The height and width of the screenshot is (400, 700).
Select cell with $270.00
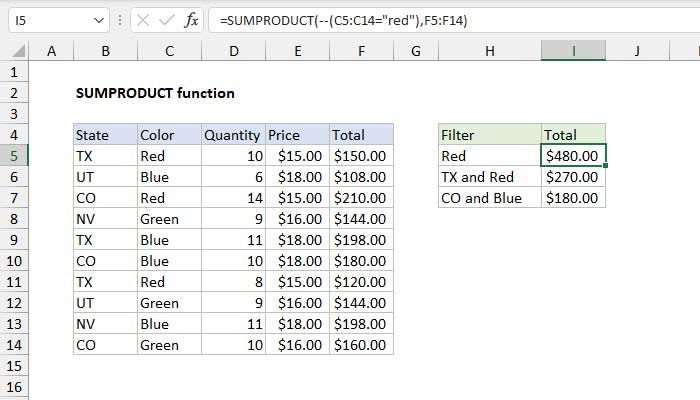(573, 177)
